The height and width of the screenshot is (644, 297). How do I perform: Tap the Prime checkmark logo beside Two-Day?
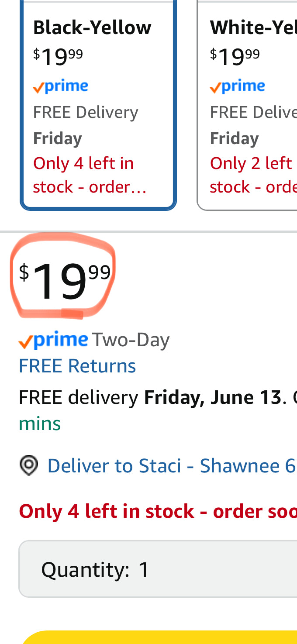(x=53, y=340)
